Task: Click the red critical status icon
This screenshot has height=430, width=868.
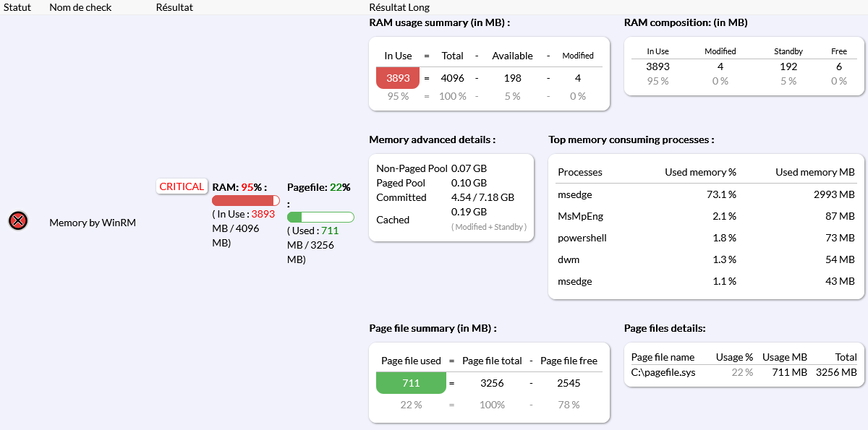Action: click(x=18, y=221)
